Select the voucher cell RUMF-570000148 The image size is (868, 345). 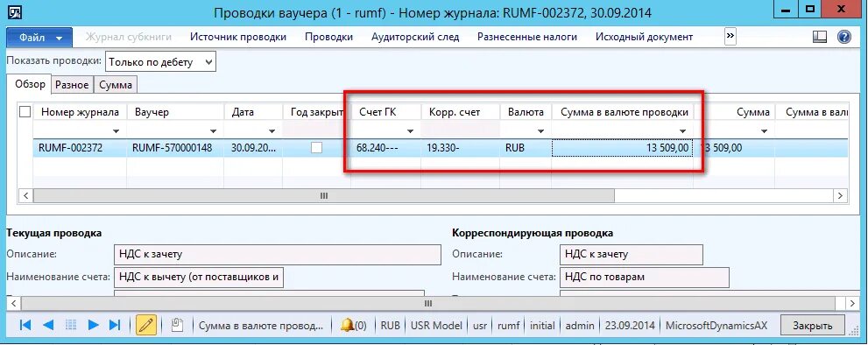tap(175, 148)
